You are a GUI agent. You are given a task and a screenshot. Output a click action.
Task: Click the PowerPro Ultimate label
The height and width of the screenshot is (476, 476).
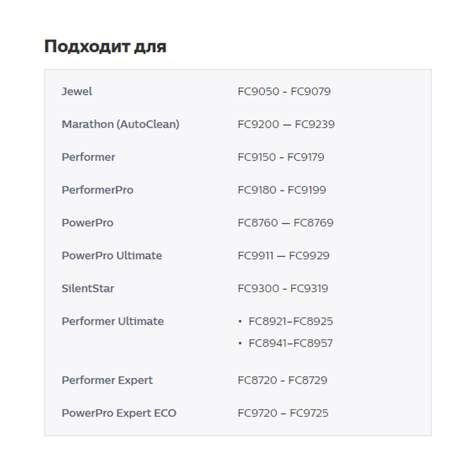point(111,256)
